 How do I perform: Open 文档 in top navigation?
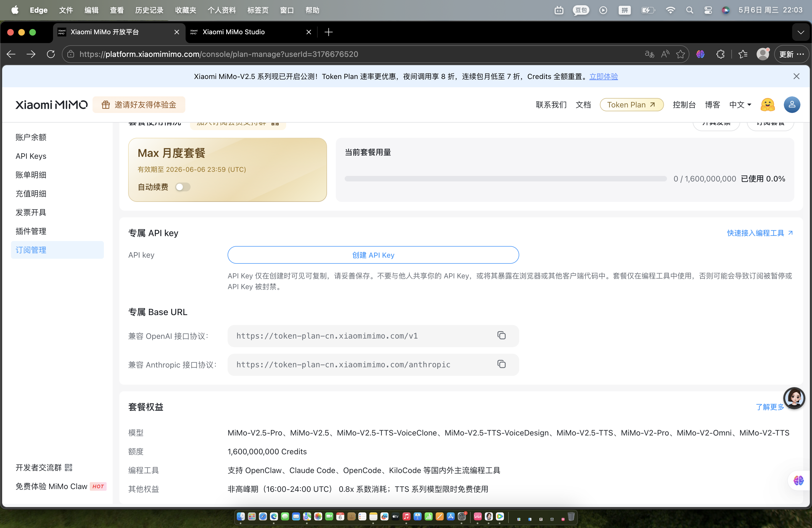pos(583,105)
